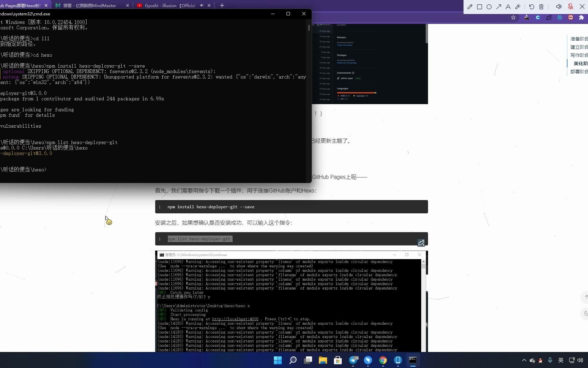Close the MindMaster tab
588x368 pixels.
click(128, 5)
